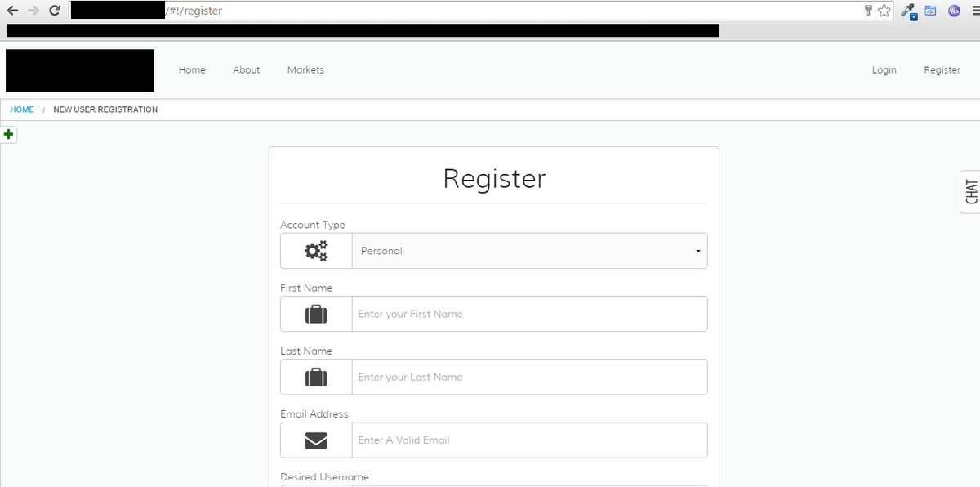Image resolution: width=980 pixels, height=487 pixels.
Task: Click the site logo in header
Action: tap(80, 70)
